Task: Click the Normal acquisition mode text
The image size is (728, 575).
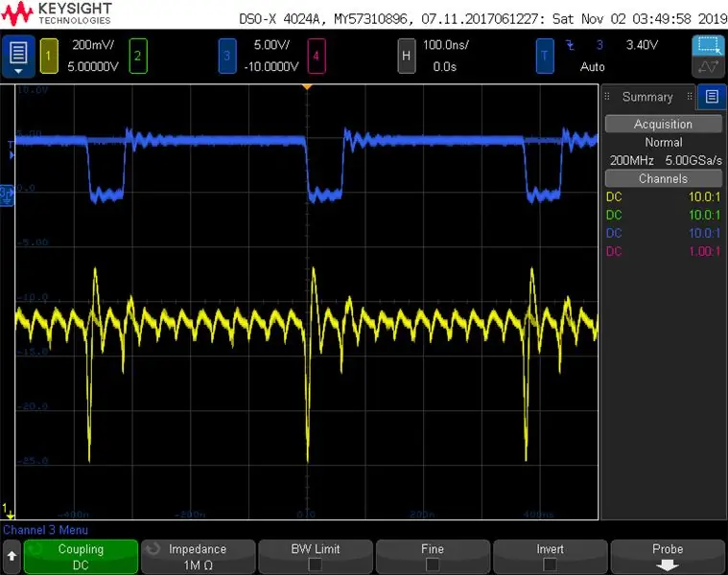Action: click(664, 143)
